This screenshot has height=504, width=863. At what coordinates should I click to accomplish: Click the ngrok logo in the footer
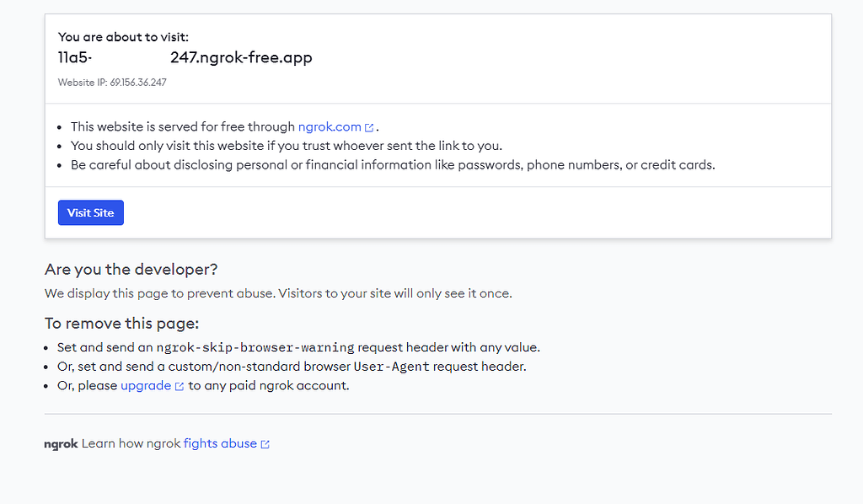[x=61, y=444]
